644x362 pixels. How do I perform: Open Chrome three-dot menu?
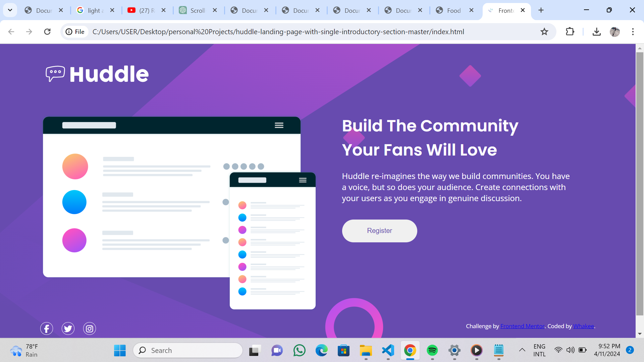point(633,32)
